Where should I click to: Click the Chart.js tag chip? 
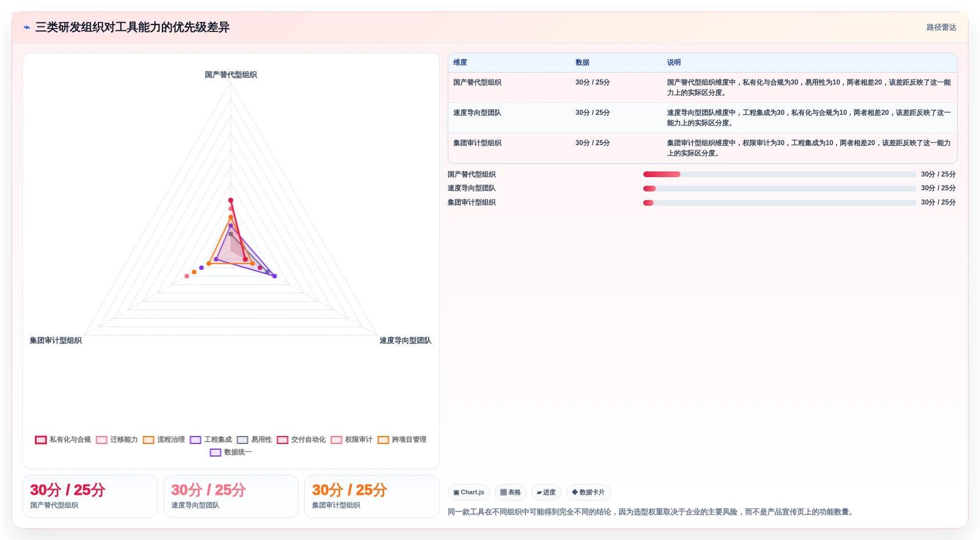click(469, 492)
